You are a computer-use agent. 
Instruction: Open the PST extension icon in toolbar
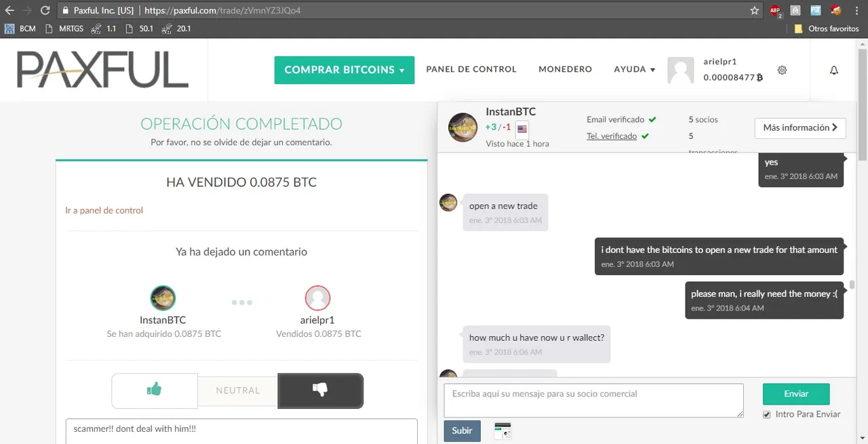coord(816,11)
